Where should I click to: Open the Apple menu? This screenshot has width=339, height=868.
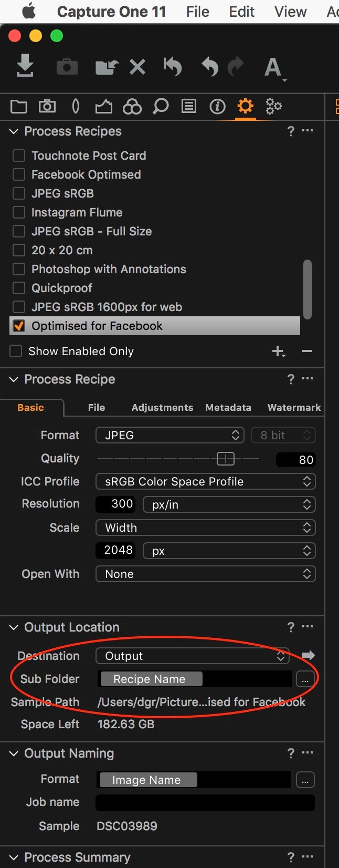[29, 11]
